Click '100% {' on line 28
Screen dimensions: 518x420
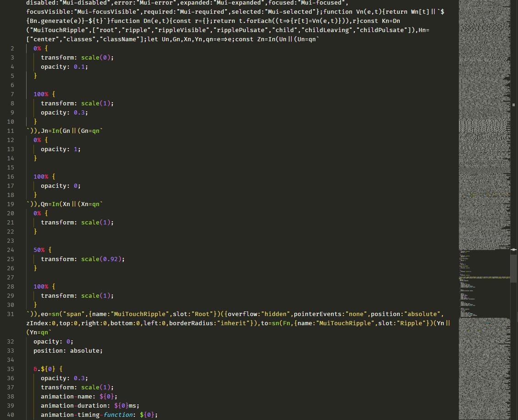(x=44, y=287)
